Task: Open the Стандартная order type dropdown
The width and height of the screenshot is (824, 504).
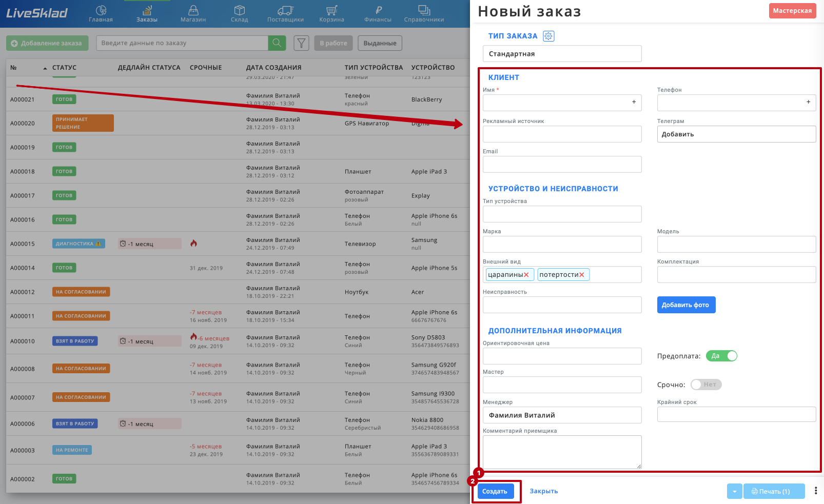Action: point(562,54)
